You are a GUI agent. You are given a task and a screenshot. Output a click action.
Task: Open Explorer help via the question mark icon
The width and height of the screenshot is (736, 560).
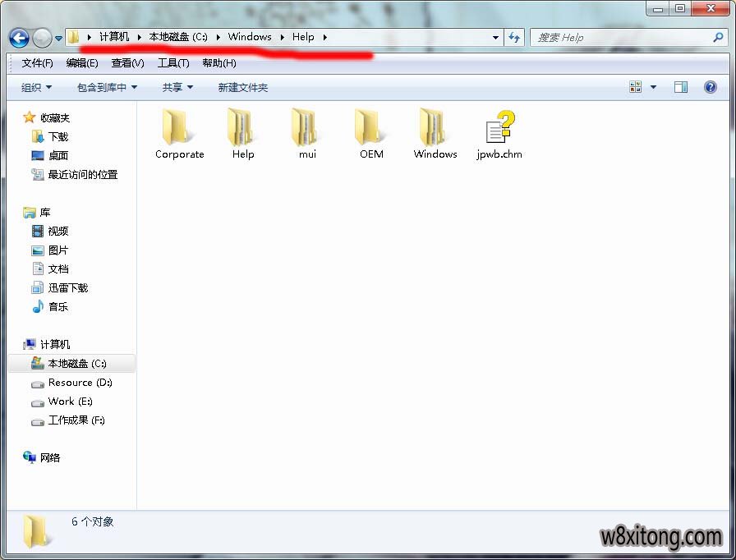pos(710,87)
